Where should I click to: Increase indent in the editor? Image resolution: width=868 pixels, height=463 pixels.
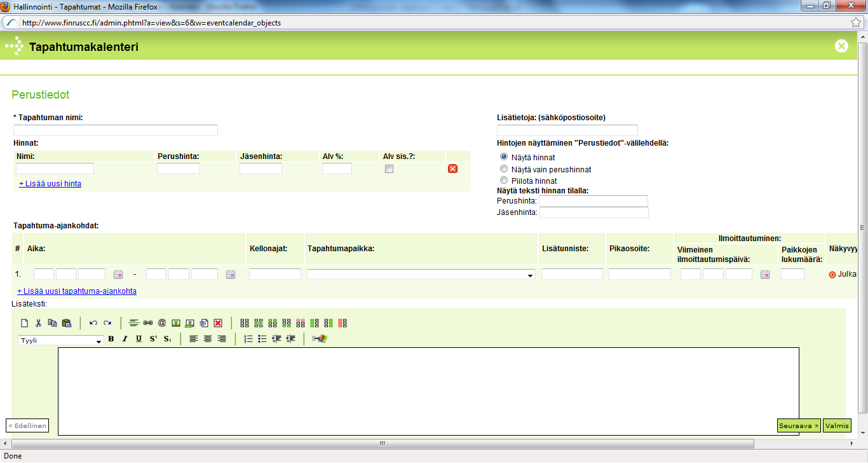click(x=290, y=339)
